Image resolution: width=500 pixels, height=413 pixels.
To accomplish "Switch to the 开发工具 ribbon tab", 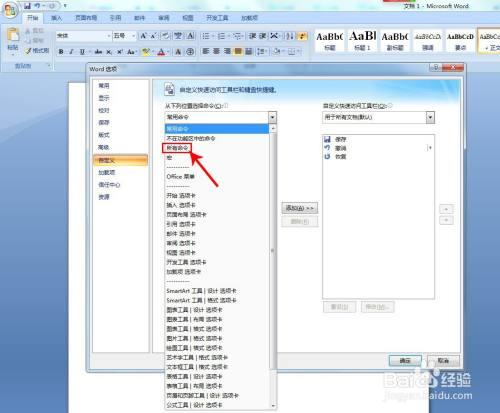I will 217,18.
